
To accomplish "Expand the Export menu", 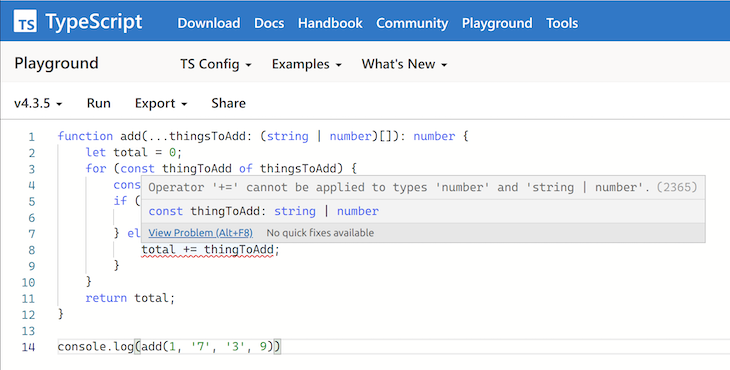I will click(161, 103).
